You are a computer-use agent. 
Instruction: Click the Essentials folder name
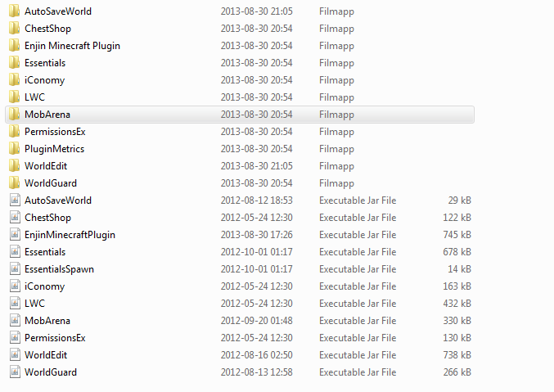pyautogui.click(x=45, y=63)
